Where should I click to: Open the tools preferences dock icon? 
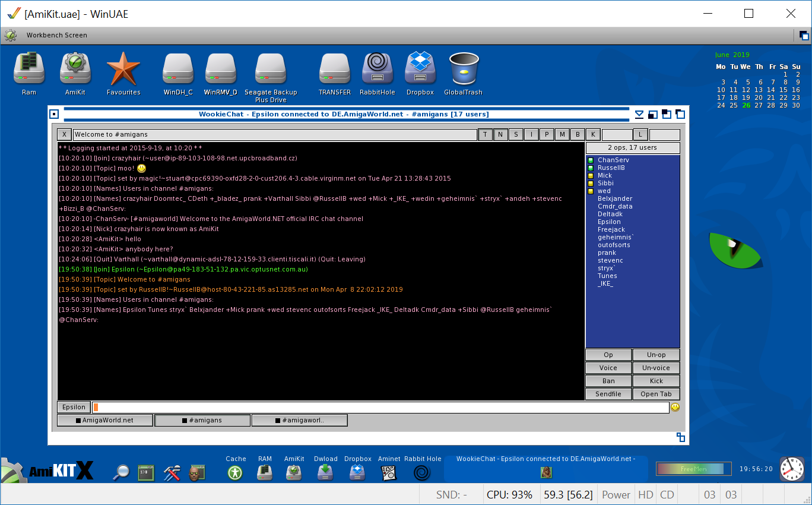(x=172, y=472)
